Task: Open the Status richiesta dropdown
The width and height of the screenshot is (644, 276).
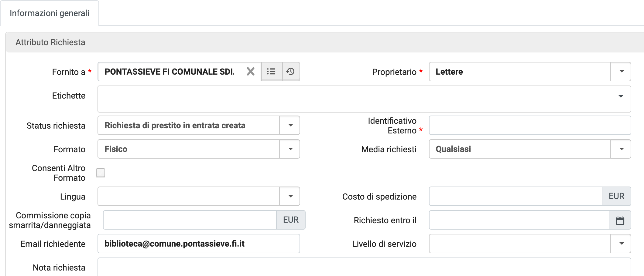Action: tap(290, 125)
